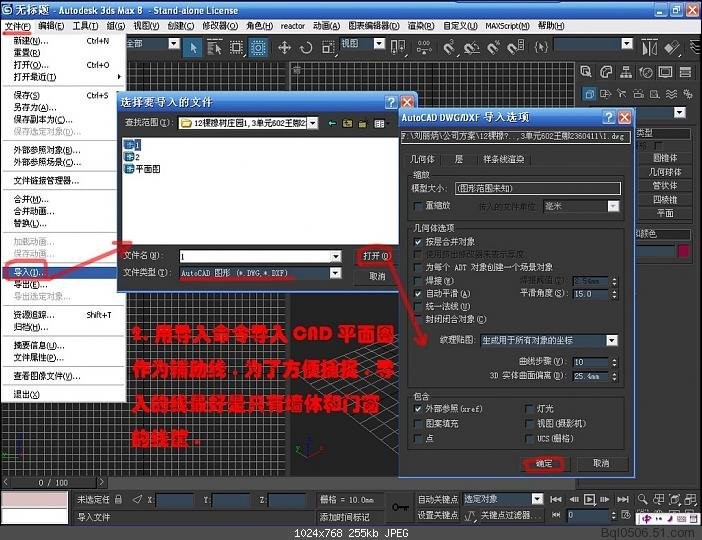Select the Lights category icon
Viewport: 702px width, 540px height.
622,94
